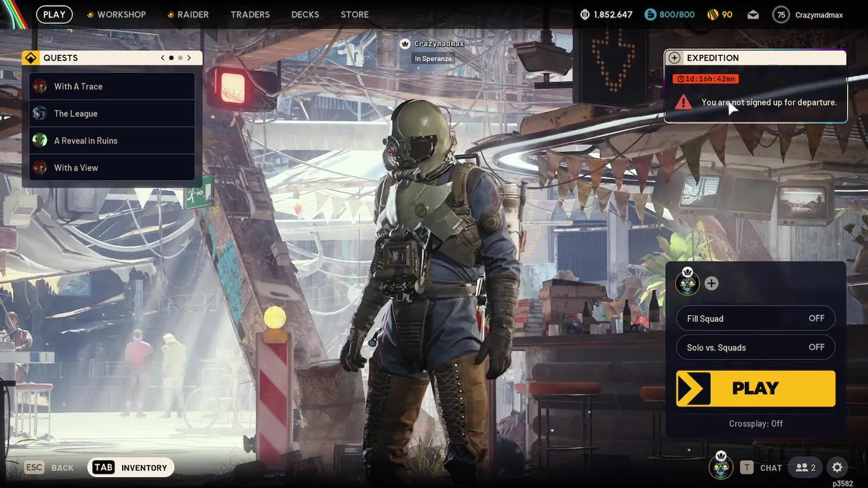Select the second quests page dot
This screenshot has height=488, width=868.
[x=180, y=58]
